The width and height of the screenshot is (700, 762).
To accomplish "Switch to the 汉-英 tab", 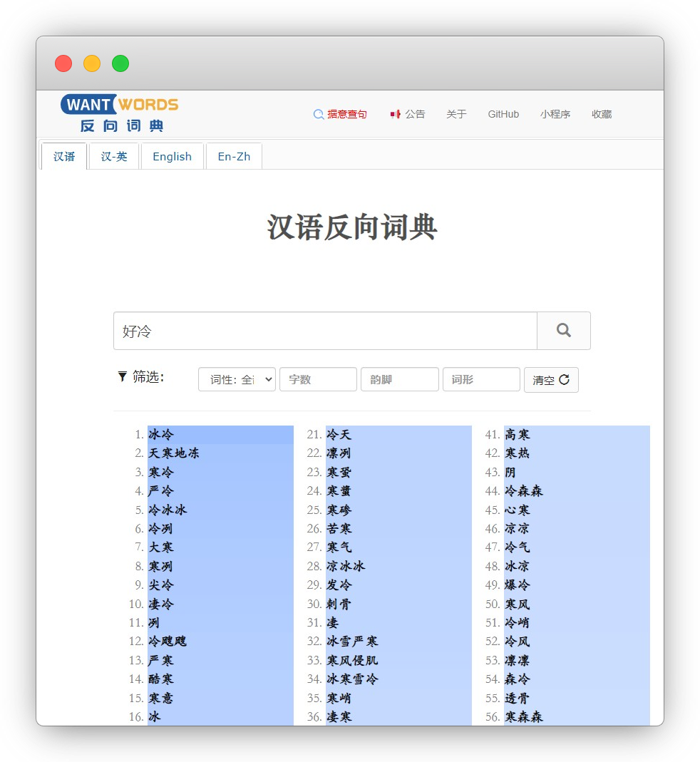I will coord(114,156).
